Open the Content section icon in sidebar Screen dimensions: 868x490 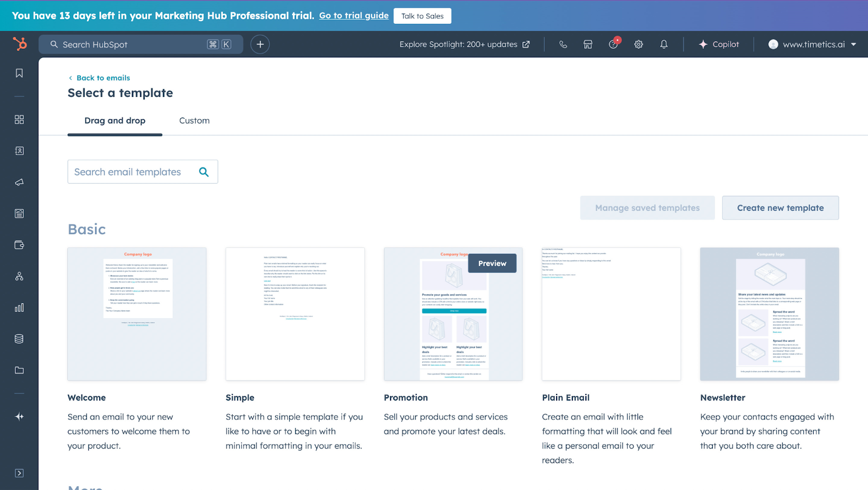point(19,213)
